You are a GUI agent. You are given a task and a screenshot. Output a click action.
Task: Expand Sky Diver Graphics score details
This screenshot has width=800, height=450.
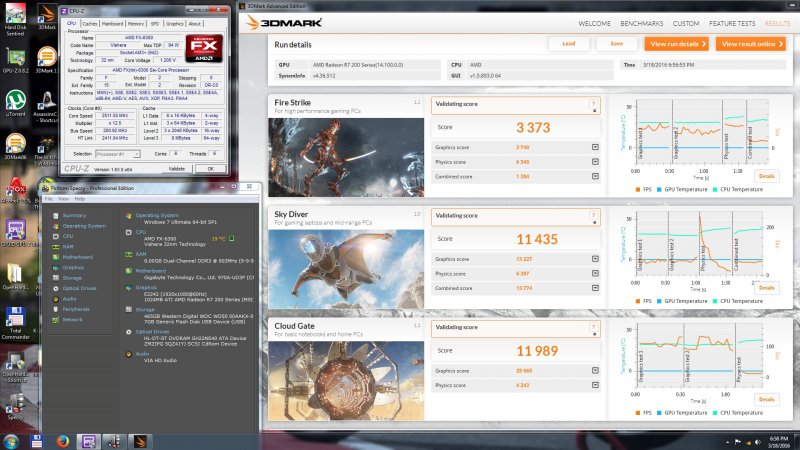(595, 259)
